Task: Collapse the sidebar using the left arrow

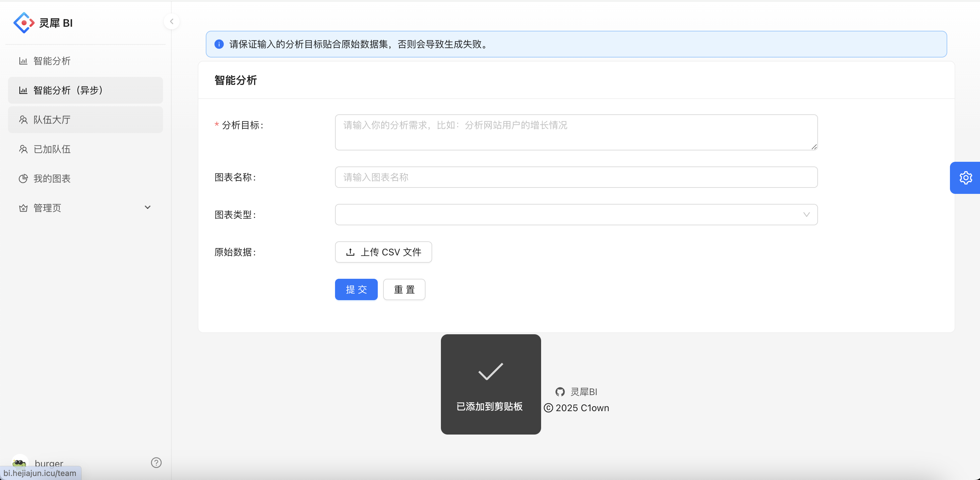Action: pyautogui.click(x=172, y=21)
